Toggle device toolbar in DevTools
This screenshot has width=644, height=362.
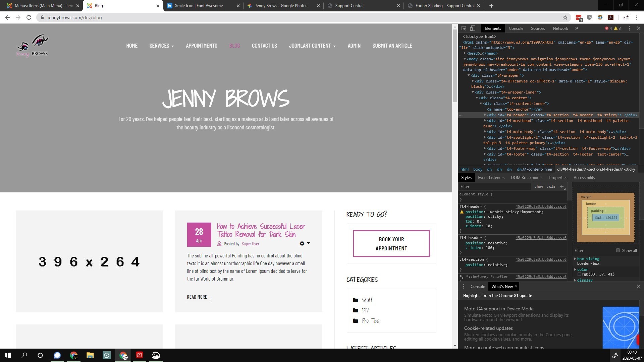[x=473, y=28]
